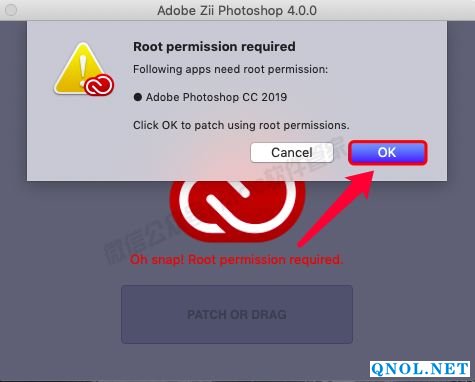
Task: Click the empty dialog area below the warning icon
Action: click(x=80, y=138)
